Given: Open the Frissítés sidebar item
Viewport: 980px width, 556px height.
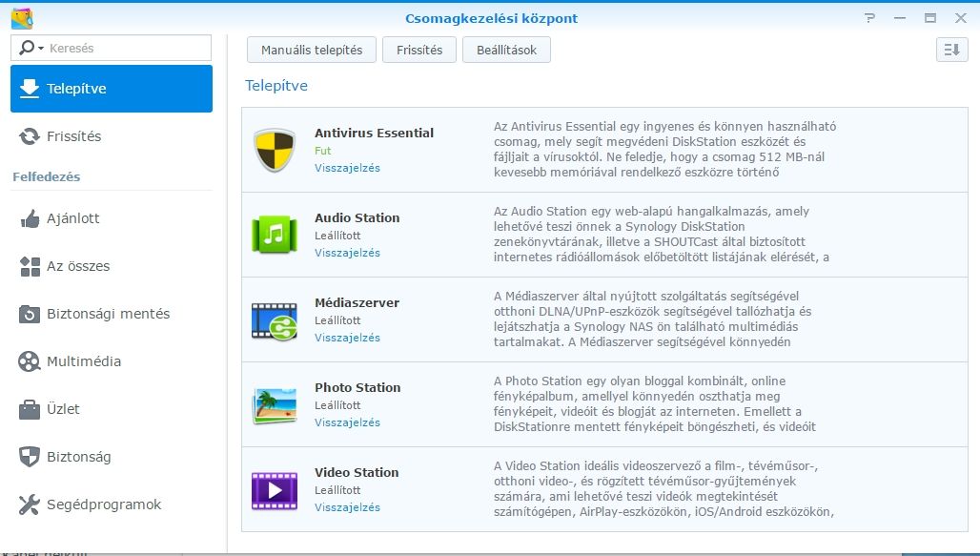Looking at the screenshot, I should [x=112, y=135].
